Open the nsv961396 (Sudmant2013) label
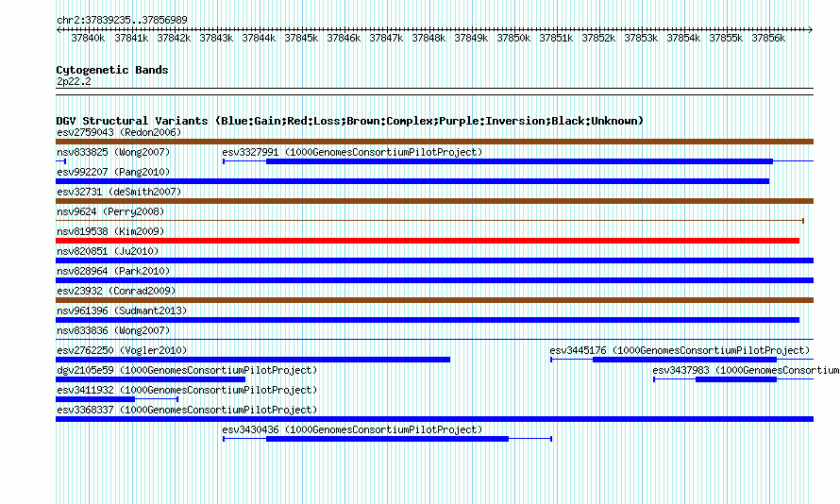Screen dimensions: 840x504 [x=122, y=311]
